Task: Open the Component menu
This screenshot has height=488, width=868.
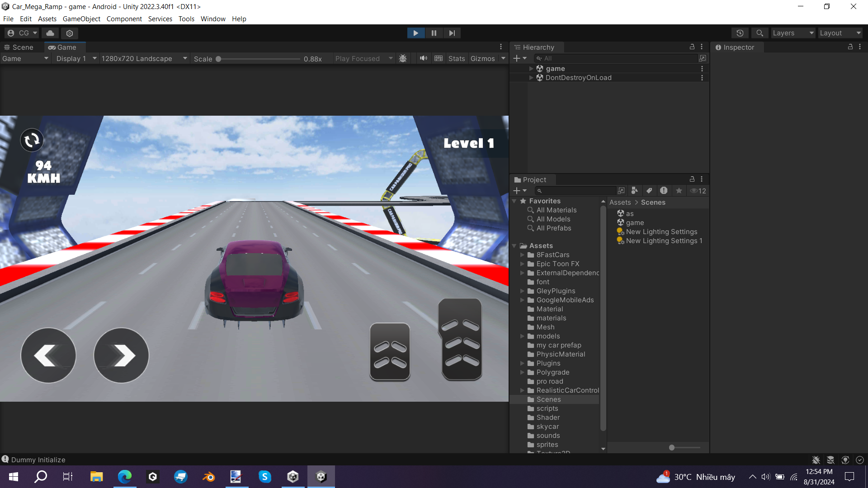Action: pos(124,19)
